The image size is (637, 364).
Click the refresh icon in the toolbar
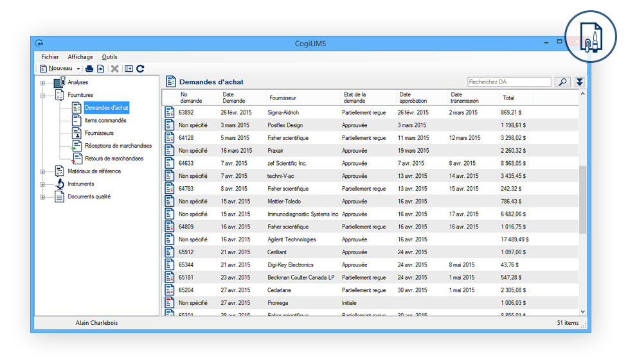tap(140, 69)
